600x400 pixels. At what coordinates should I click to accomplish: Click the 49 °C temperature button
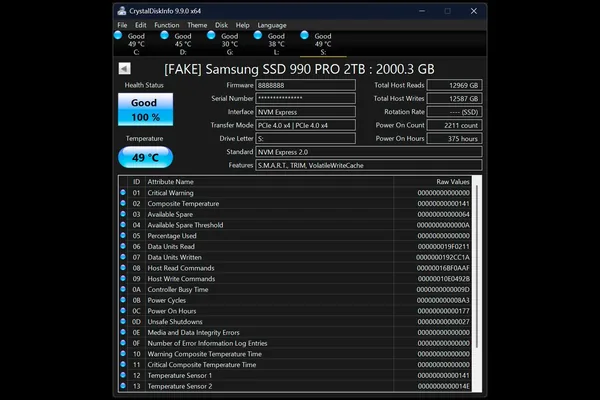coord(145,157)
